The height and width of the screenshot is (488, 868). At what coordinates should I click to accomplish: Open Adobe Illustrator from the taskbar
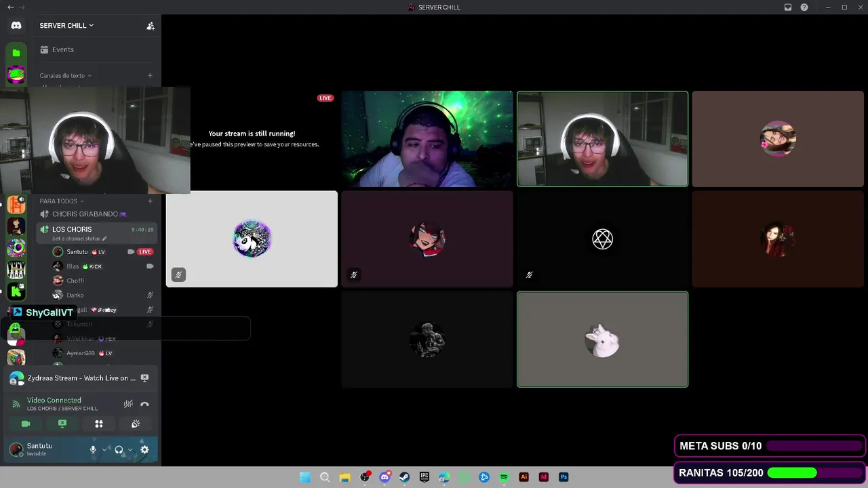pyautogui.click(x=524, y=477)
